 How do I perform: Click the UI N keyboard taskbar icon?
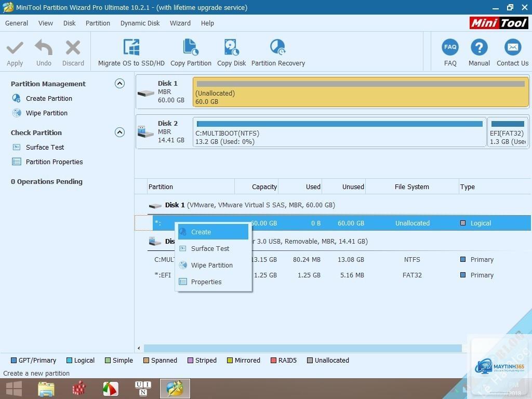[x=143, y=389]
